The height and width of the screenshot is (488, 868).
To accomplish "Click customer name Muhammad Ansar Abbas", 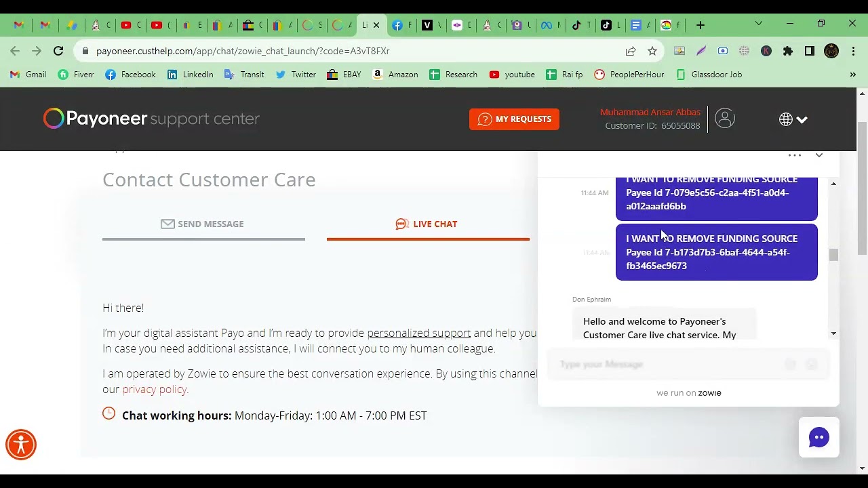I will pos(650,113).
